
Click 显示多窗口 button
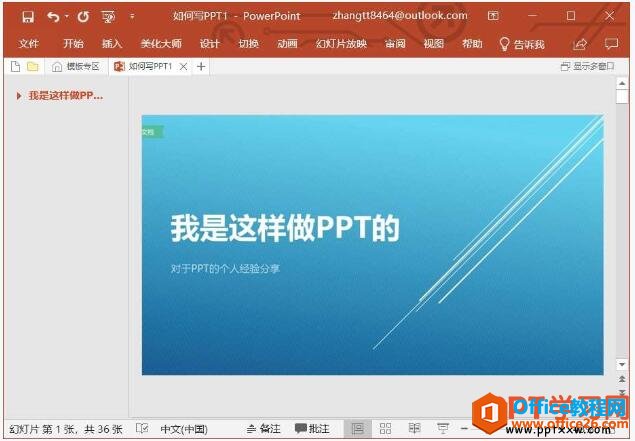[587, 66]
